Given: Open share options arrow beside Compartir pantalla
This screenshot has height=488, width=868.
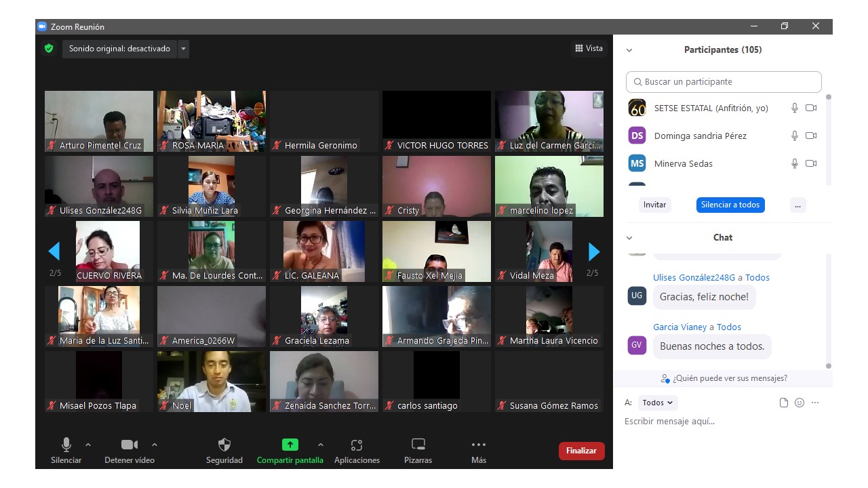Looking at the screenshot, I should tap(321, 445).
